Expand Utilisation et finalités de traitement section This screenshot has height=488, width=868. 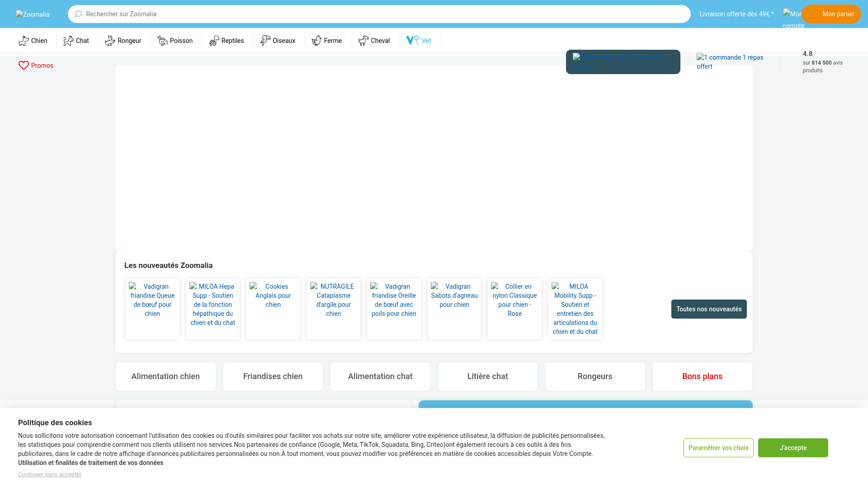click(x=90, y=463)
